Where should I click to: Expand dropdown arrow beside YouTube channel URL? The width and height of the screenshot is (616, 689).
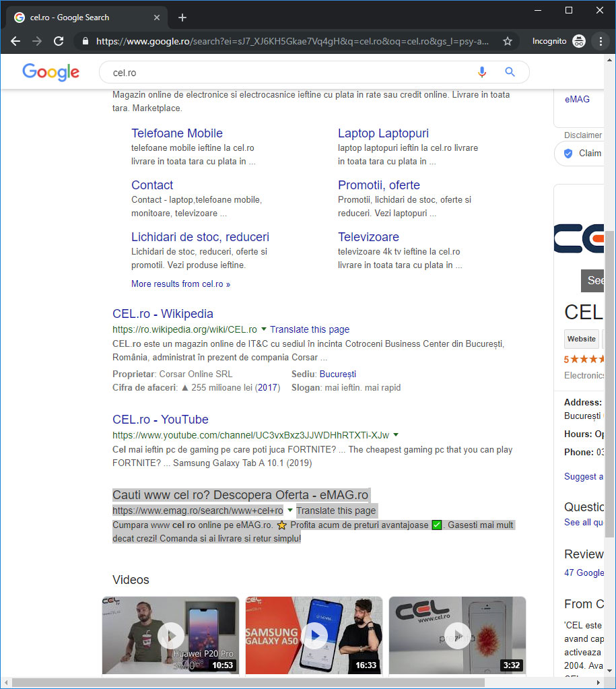pyautogui.click(x=396, y=435)
